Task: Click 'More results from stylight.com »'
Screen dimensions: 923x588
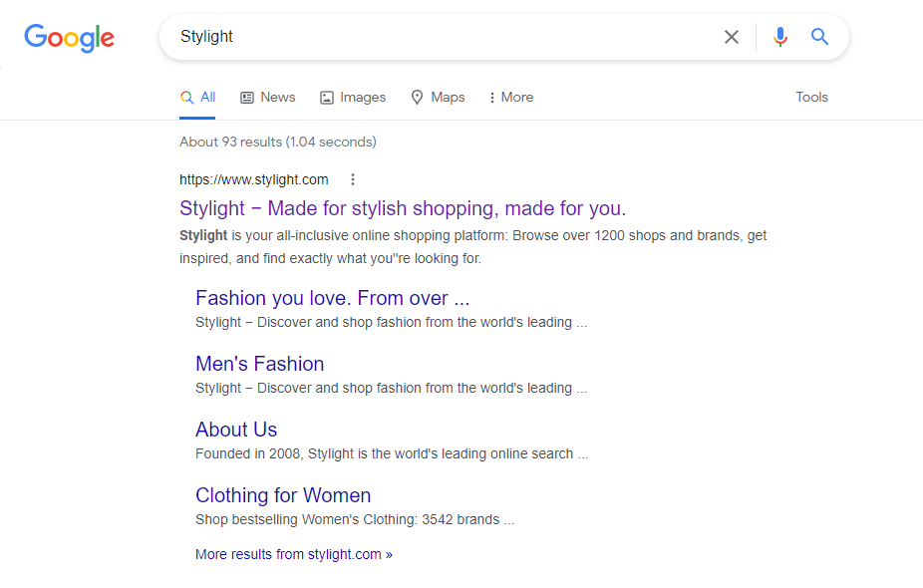Action: coord(294,554)
